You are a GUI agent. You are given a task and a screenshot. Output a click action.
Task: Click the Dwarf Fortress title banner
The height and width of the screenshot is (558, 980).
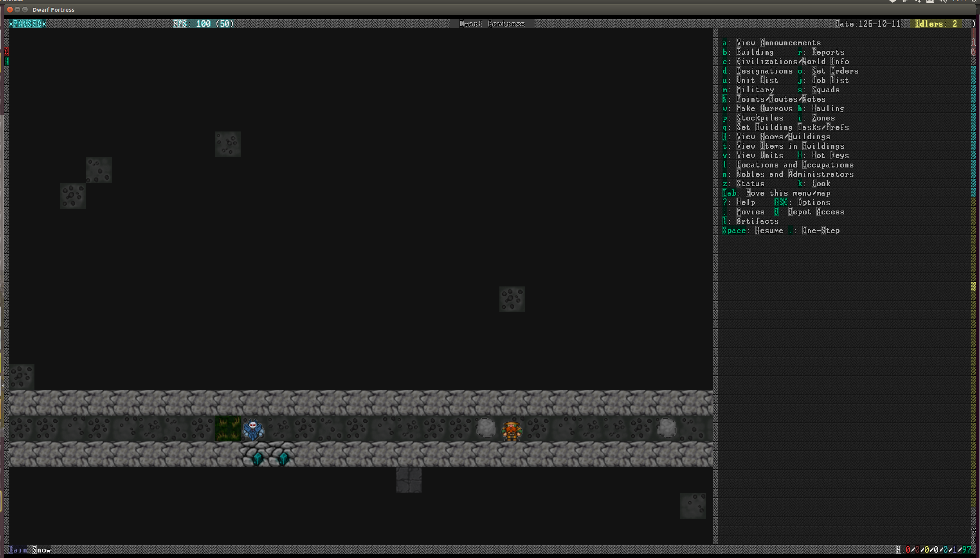pyautogui.click(x=492, y=24)
